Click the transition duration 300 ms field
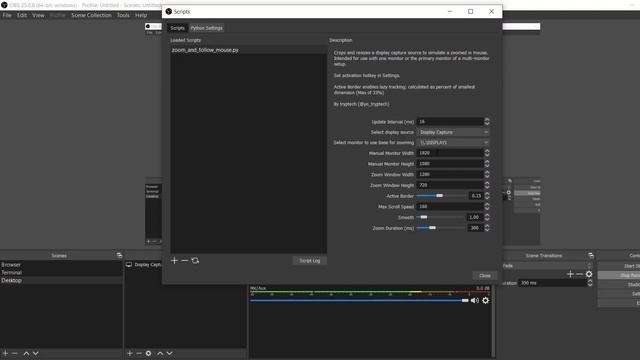 tap(553, 283)
